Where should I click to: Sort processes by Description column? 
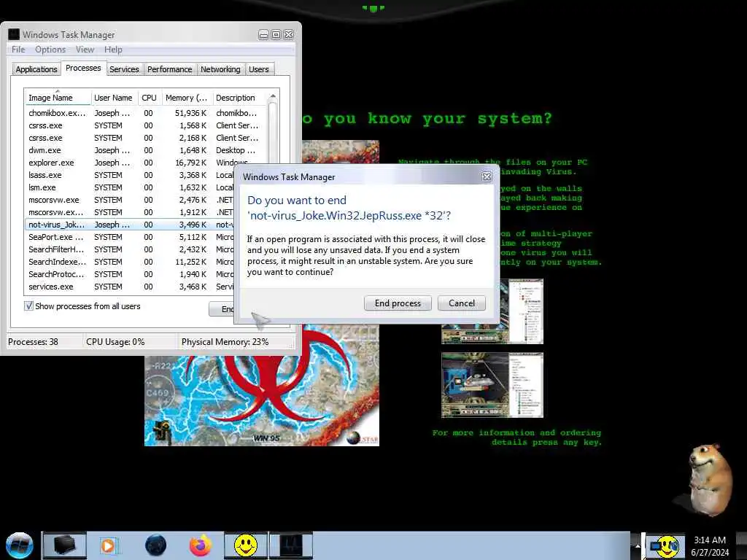point(239,98)
